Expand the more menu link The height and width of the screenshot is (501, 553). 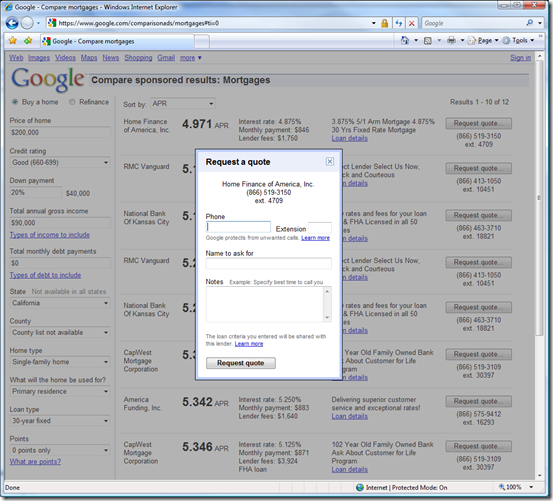click(x=190, y=57)
